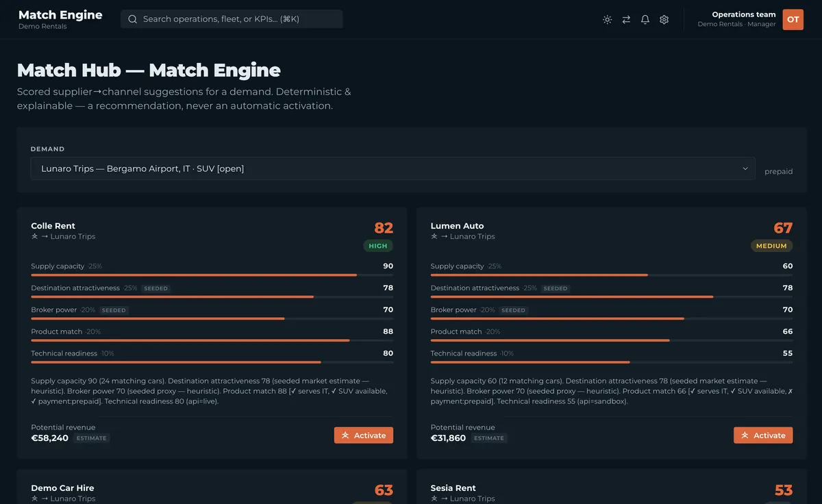Click Sesia Rent score 53

783,490
